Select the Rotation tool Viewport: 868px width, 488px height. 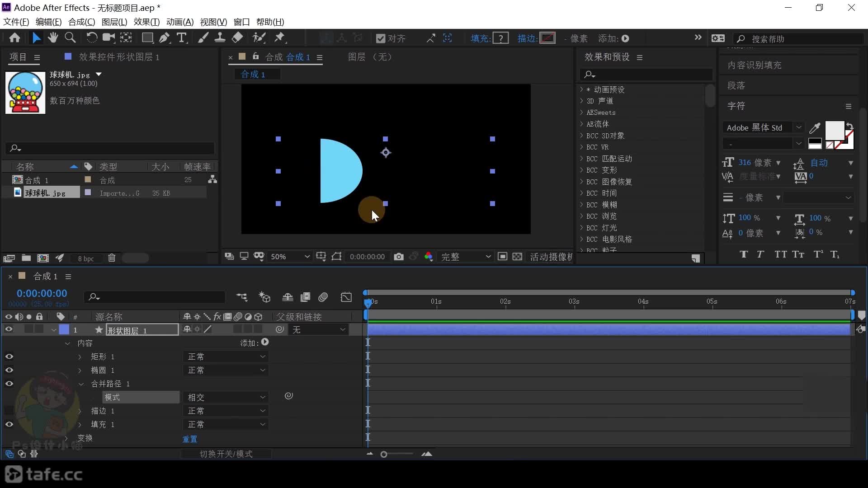tap(91, 38)
